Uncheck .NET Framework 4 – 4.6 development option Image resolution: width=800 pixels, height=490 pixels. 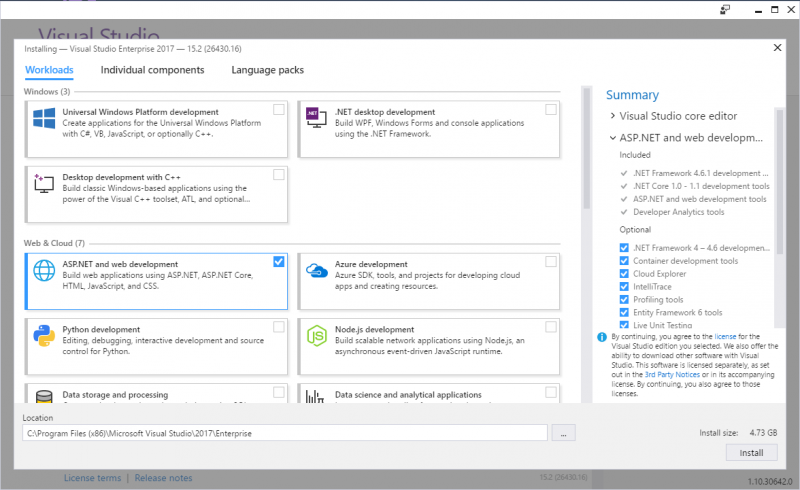(x=623, y=248)
